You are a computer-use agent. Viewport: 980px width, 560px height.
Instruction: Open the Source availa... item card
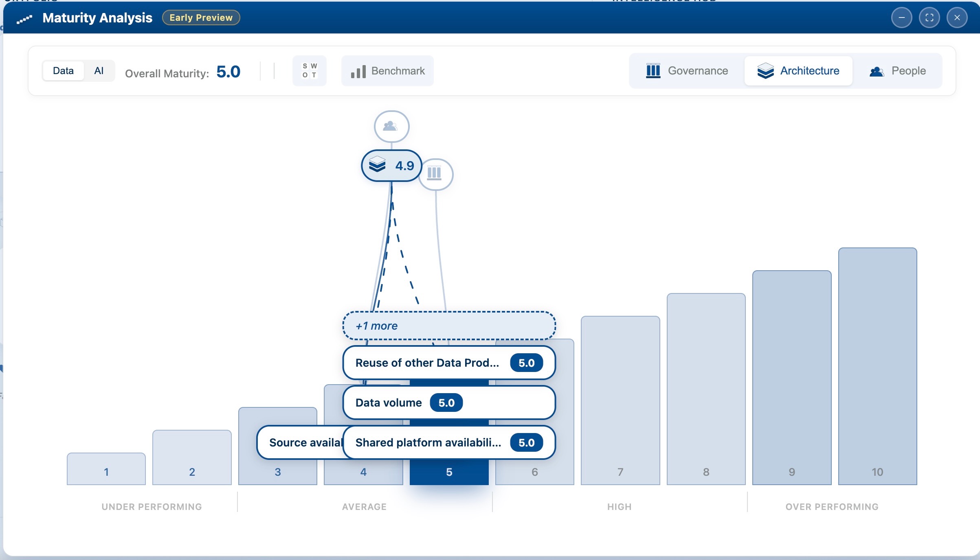[300, 442]
